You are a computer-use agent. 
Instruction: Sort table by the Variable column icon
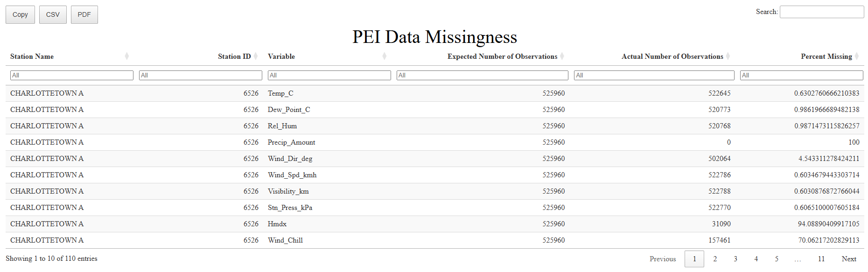384,56
